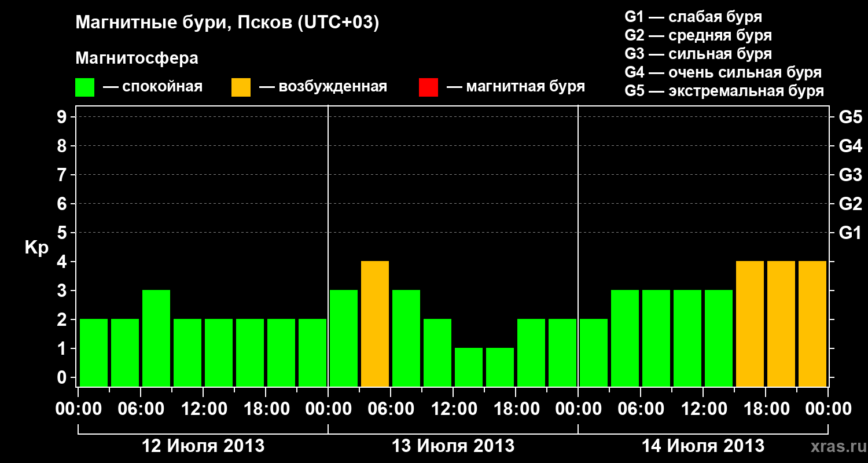The image size is (868, 463).
Task: Click the '18:00' tick label under 13 July
Action: click(516, 409)
